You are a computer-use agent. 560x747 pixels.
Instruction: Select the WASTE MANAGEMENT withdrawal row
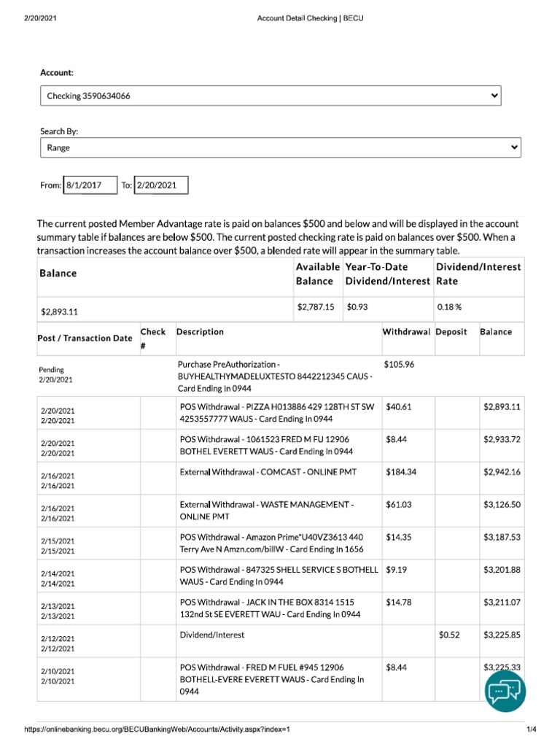coord(281,511)
